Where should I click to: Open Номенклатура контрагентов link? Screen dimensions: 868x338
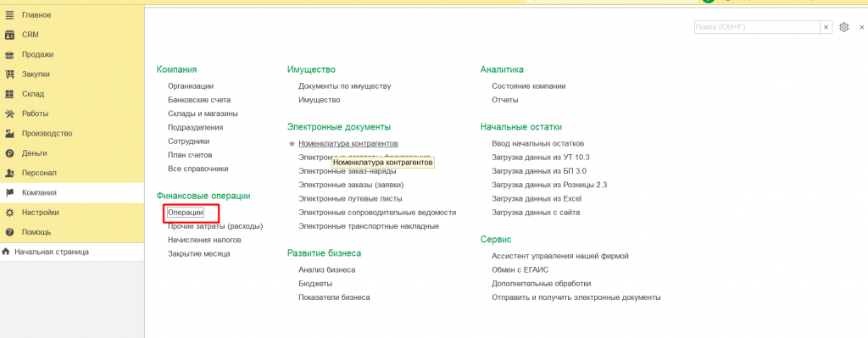pyautogui.click(x=348, y=143)
